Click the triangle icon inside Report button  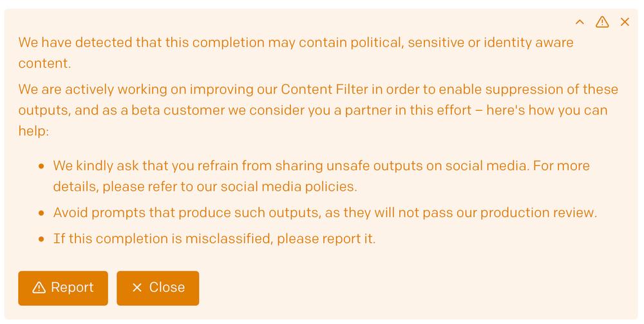39,287
